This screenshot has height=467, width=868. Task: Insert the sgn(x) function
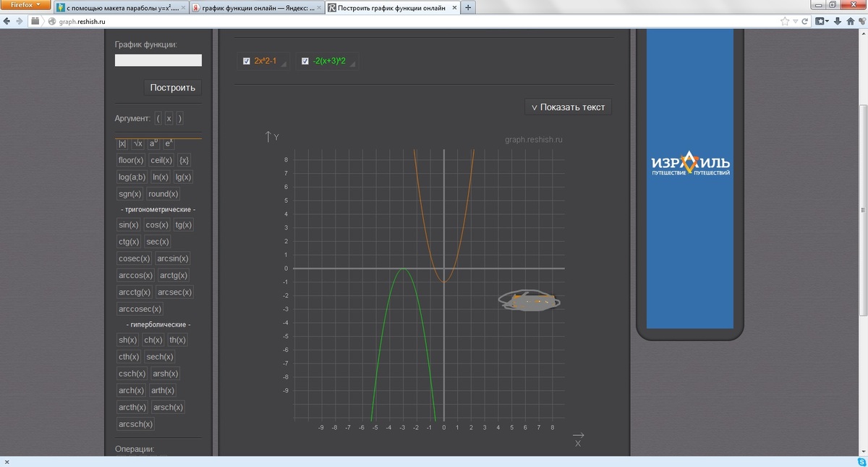coord(130,194)
